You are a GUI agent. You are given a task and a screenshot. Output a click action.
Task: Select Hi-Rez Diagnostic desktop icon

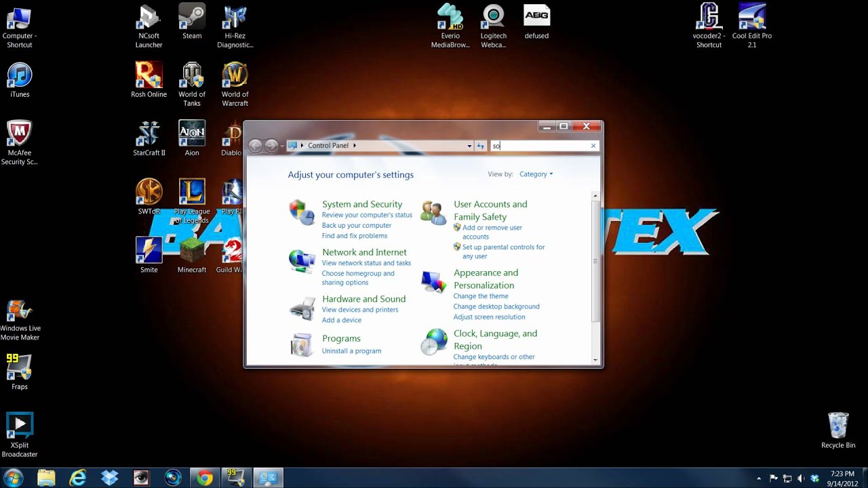[x=235, y=27]
